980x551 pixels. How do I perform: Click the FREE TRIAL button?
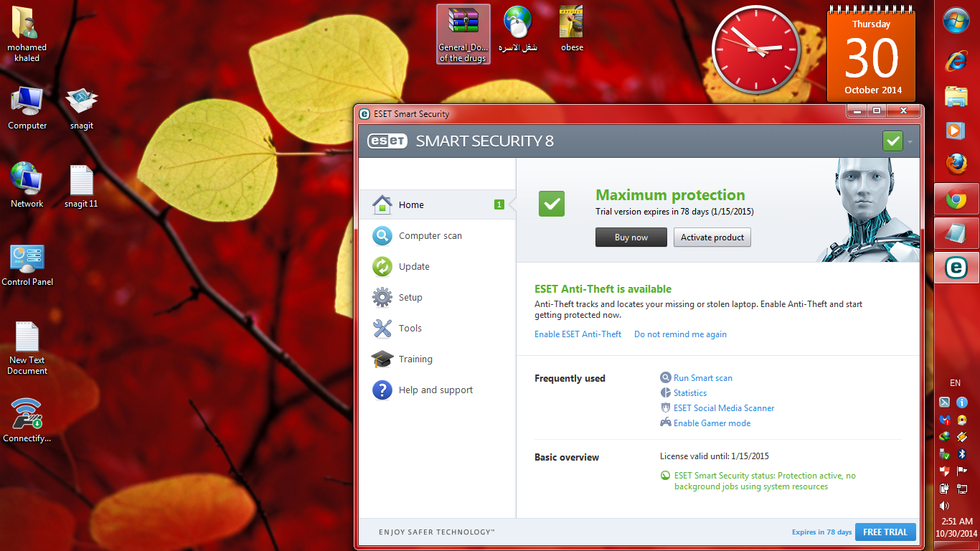[x=885, y=532]
